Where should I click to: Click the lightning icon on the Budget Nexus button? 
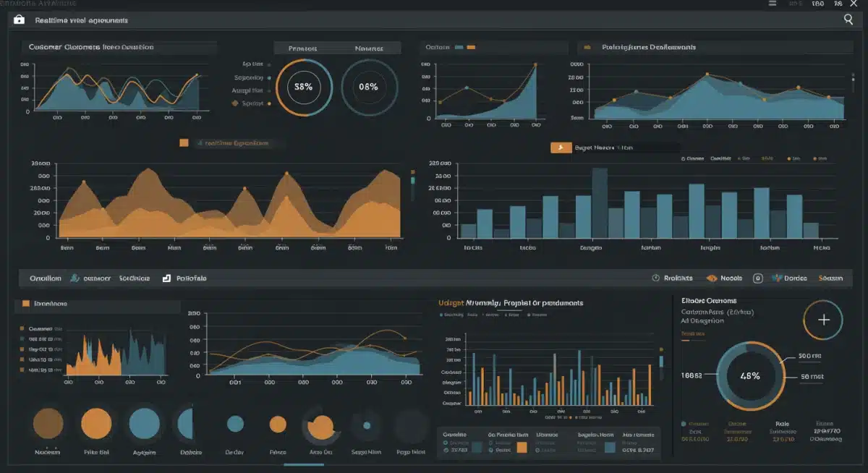(x=561, y=148)
